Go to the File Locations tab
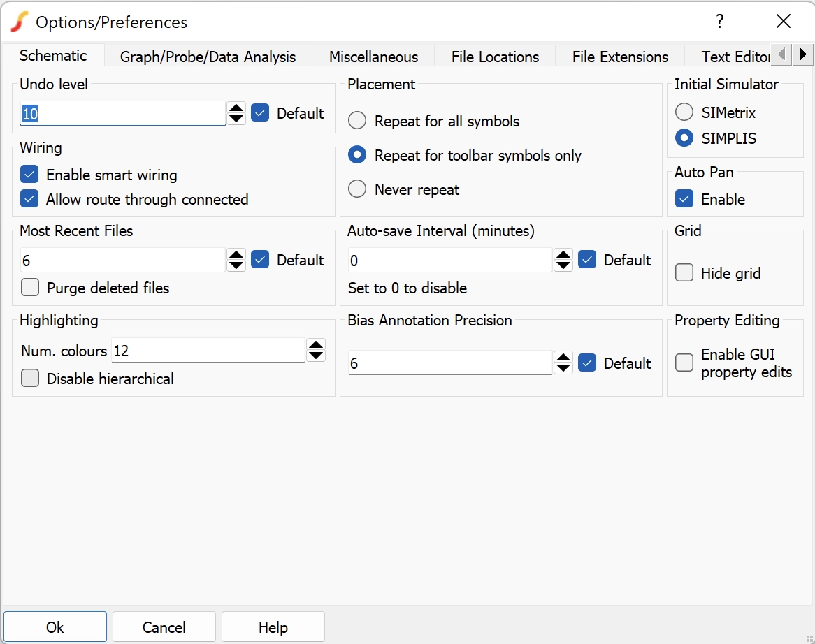This screenshot has width=815, height=644. [x=495, y=57]
